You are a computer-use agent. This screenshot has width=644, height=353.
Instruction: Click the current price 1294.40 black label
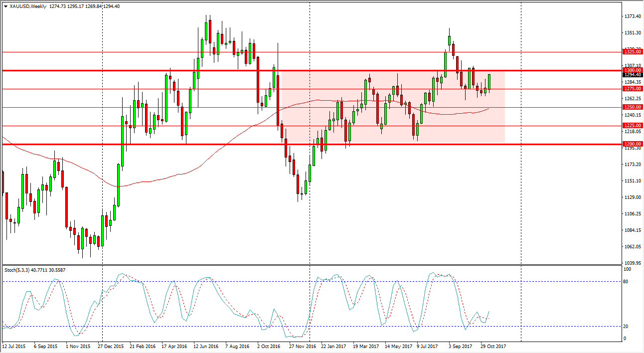pos(632,75)
